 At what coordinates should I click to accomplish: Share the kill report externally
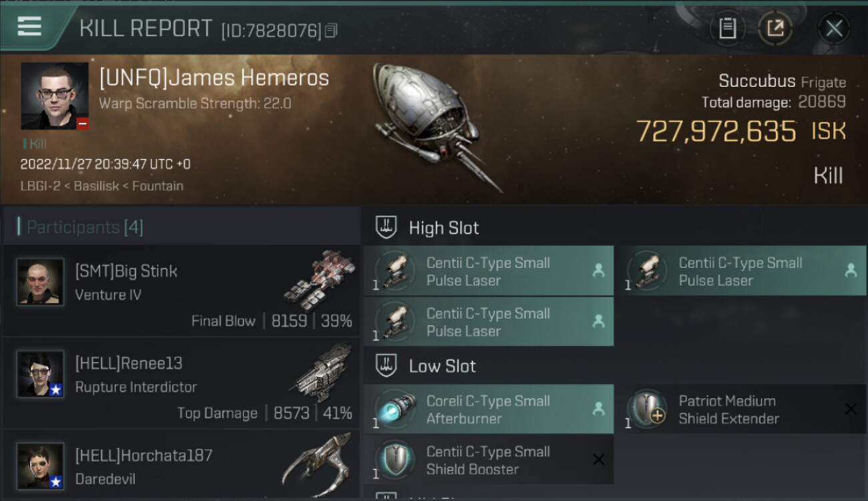[775, 28]
